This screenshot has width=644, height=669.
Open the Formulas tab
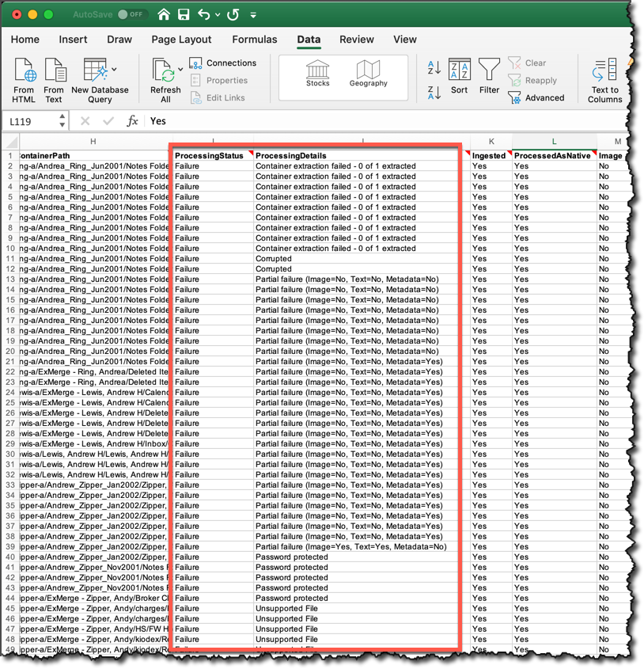coord(255,40)
